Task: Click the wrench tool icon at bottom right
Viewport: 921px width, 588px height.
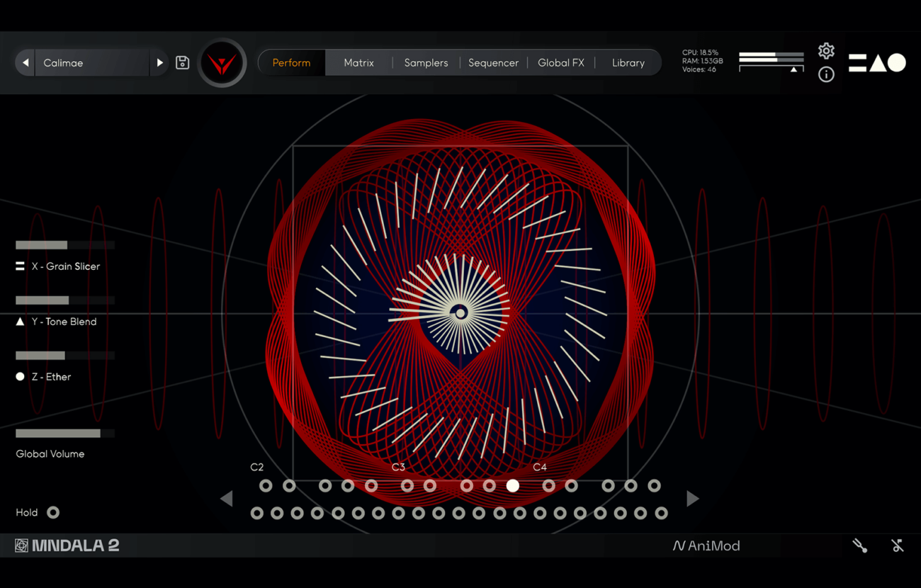Action: click(x=860, y=545)
